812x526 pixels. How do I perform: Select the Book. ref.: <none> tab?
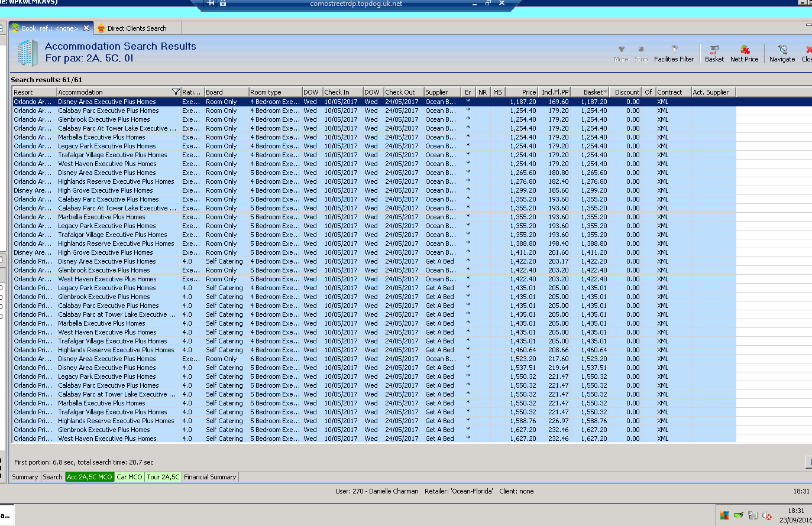pyautogui.click(x=51, y=28)
